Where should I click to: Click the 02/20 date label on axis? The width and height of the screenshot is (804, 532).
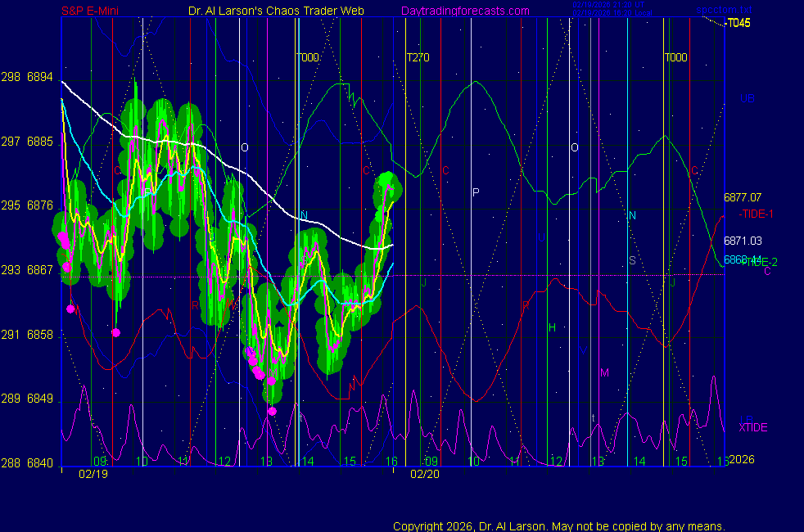click(x=424, y=473)
